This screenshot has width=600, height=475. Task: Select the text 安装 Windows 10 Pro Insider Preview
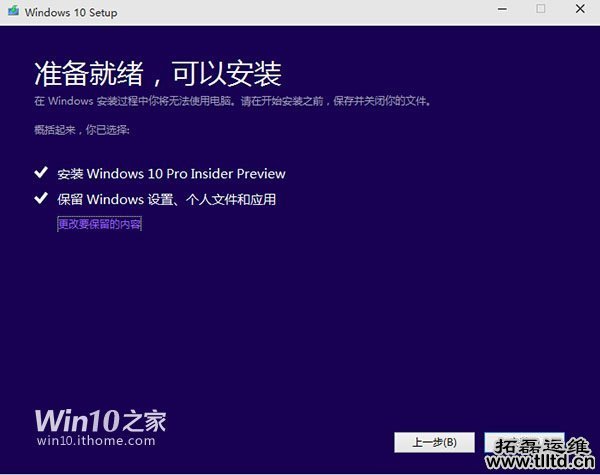171,174
